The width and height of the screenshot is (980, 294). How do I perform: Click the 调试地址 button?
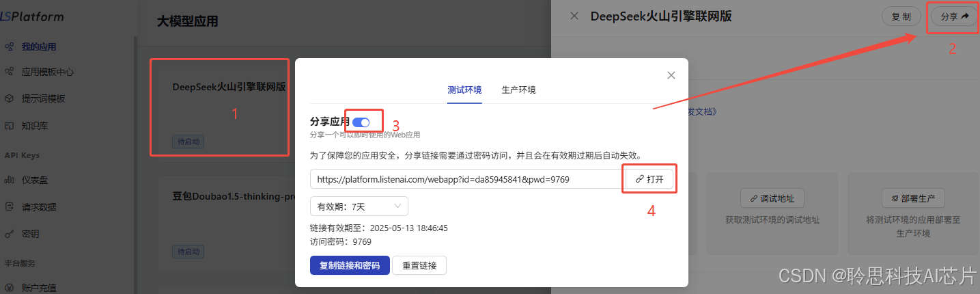772,198
